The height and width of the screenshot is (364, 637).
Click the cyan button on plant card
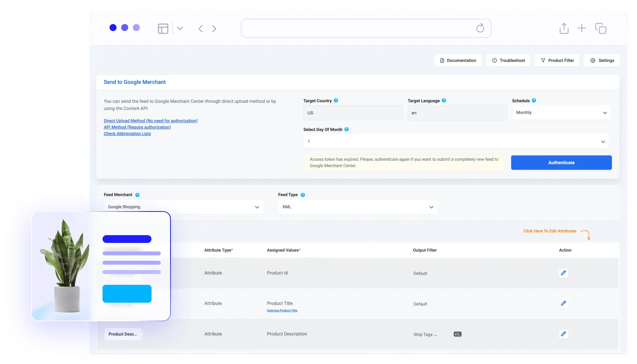127,294
